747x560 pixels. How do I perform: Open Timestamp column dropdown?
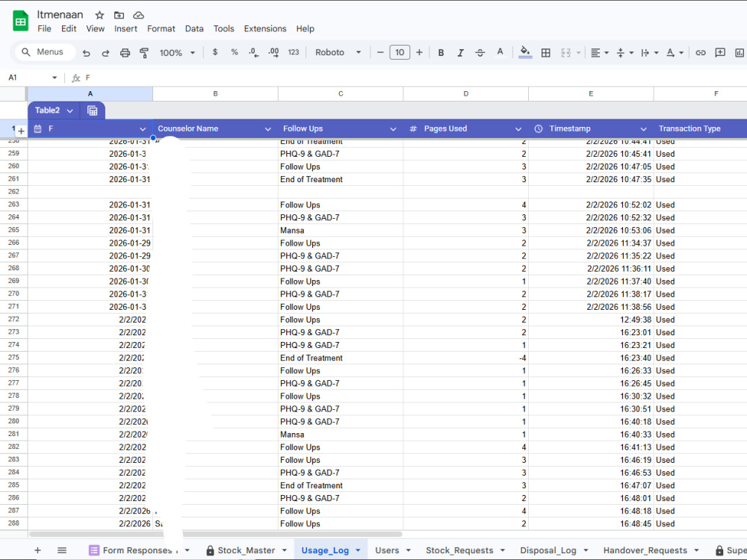coord(644,129)
